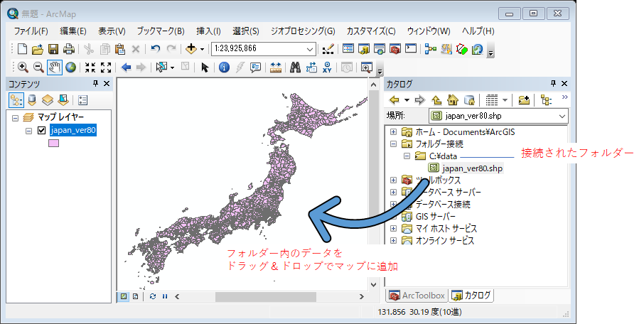Activate the Identify tool
This screenshot has height=324, width=644.
[x=224, y=67]
